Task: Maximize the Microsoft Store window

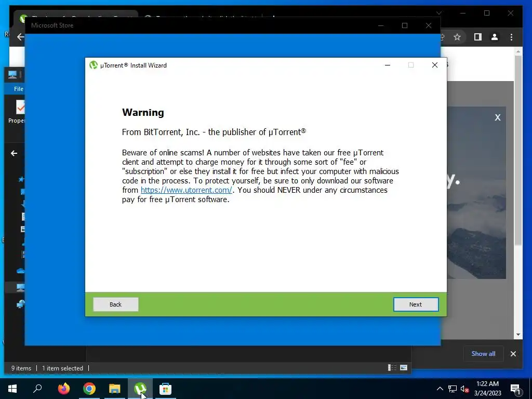Action: pos(404,25)
